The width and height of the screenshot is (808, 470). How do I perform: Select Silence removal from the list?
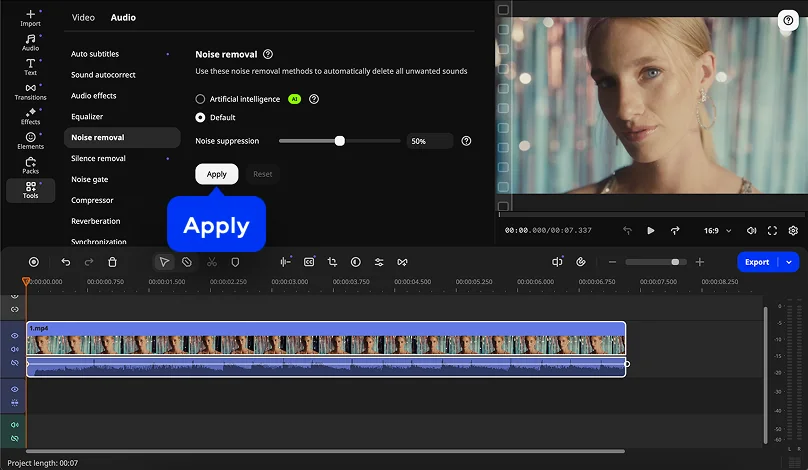98,158
